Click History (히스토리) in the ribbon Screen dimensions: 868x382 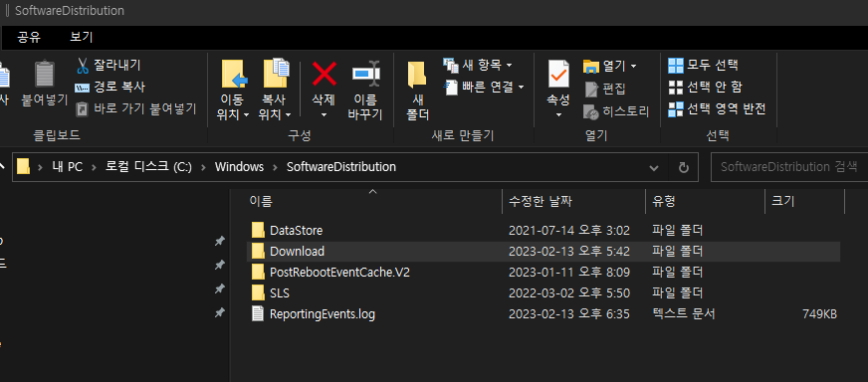pos(616,111)
